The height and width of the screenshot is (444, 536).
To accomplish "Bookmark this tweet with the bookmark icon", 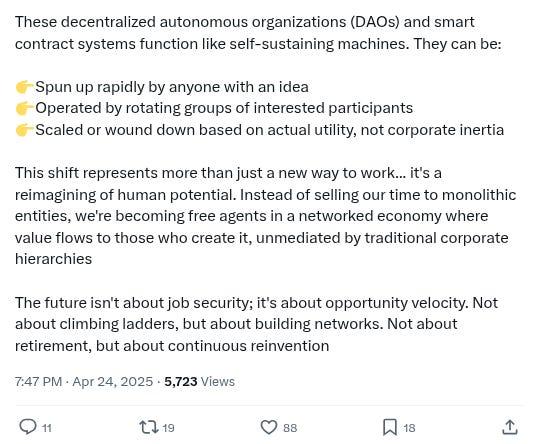I will (390, 427).
